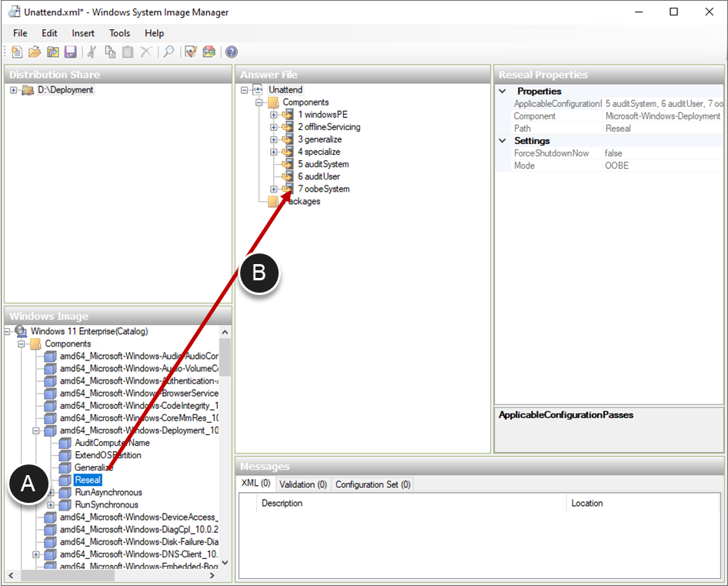Collapse the Properties section in Reseal Properties
Image resolution: width=728 pixels, height=586 pixels.
coord(503,91)
